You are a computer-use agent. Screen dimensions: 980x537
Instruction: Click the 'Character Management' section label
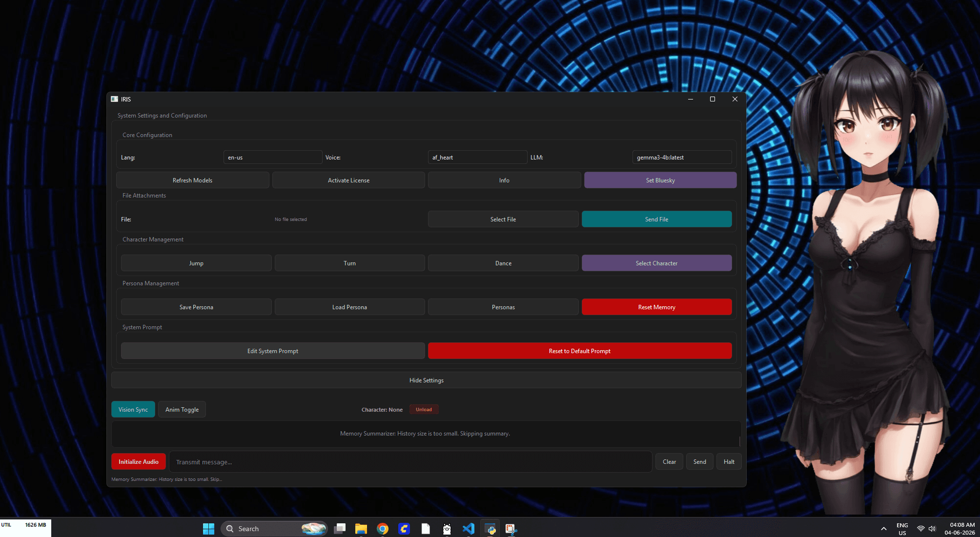click(153, 239)
